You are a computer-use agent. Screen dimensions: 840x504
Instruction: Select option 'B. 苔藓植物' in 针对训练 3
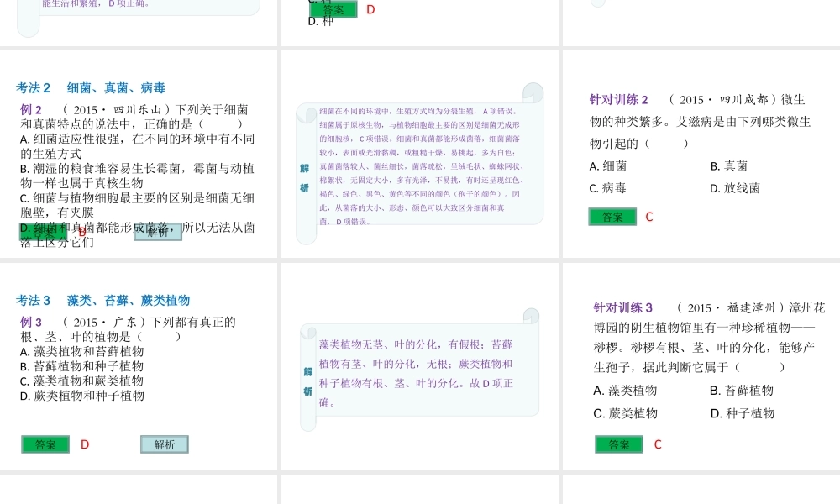point(742,391)
